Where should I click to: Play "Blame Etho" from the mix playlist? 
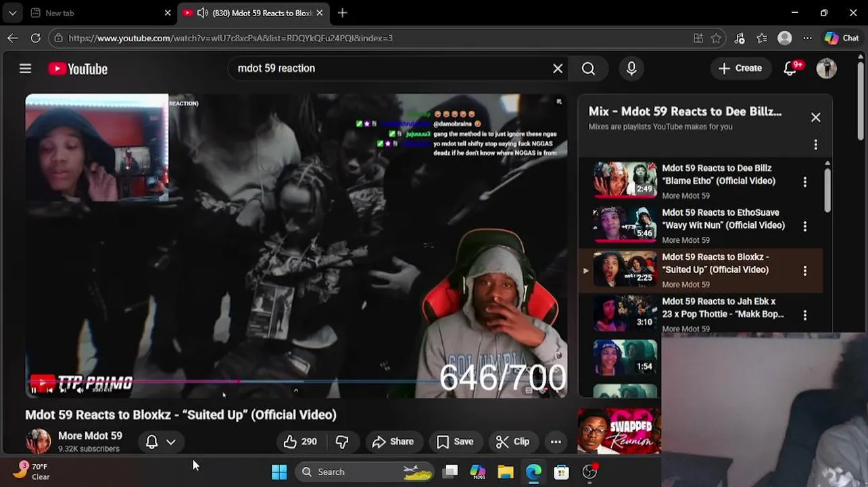[x=625, y=180]
